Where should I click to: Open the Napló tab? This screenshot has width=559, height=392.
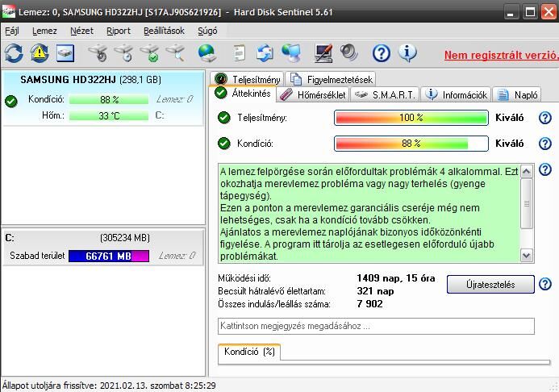[516, 95]
